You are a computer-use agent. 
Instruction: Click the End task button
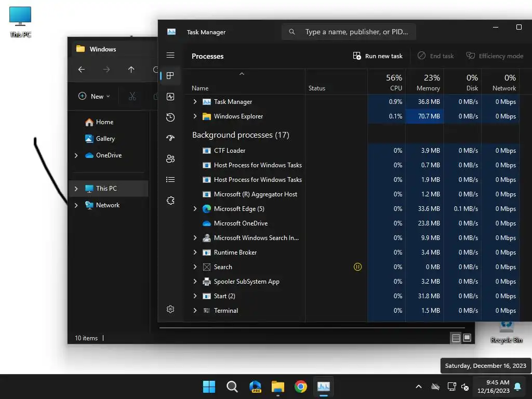pyautogui.click(x=436, y=56)
